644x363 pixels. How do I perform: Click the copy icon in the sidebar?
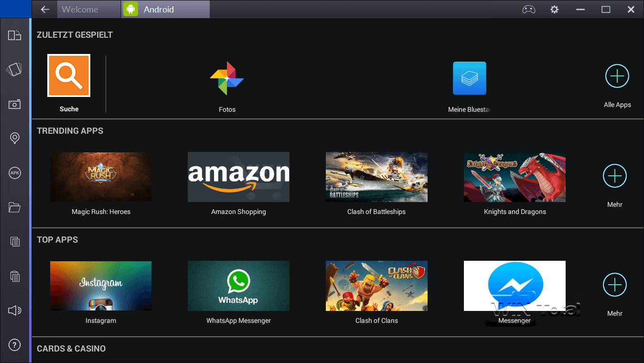click(14, 242)
